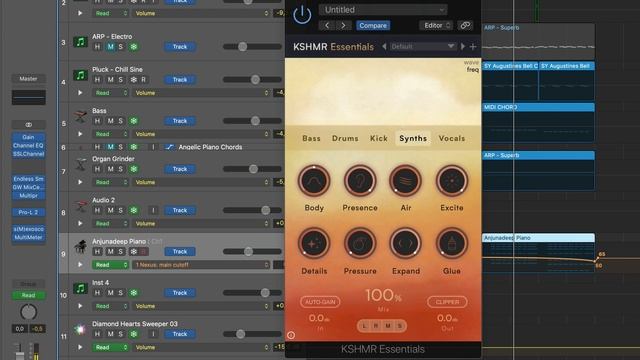
Task: Click the Master channel label
Action: (x=28, y=78)
